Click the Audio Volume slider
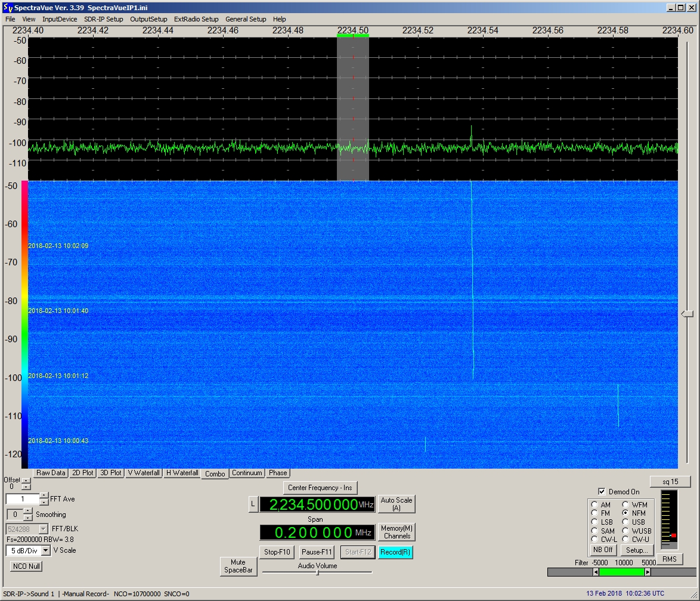Viewport: 700px width, 601px height. pos(317,572)
